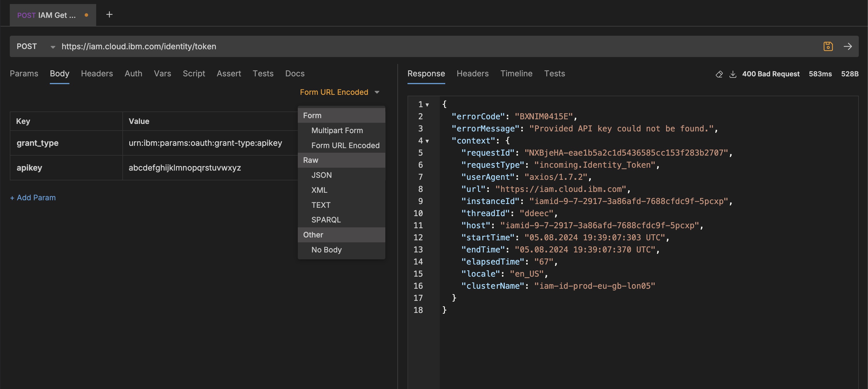Open the Timeline tab
This screenshot has width=868, height=389.
516,73
